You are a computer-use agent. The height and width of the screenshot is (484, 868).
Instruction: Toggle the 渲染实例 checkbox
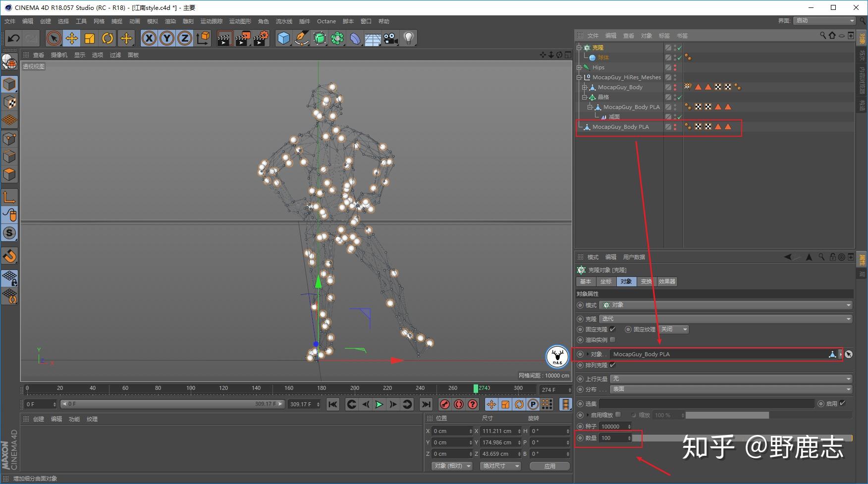(x=613, y=339)
